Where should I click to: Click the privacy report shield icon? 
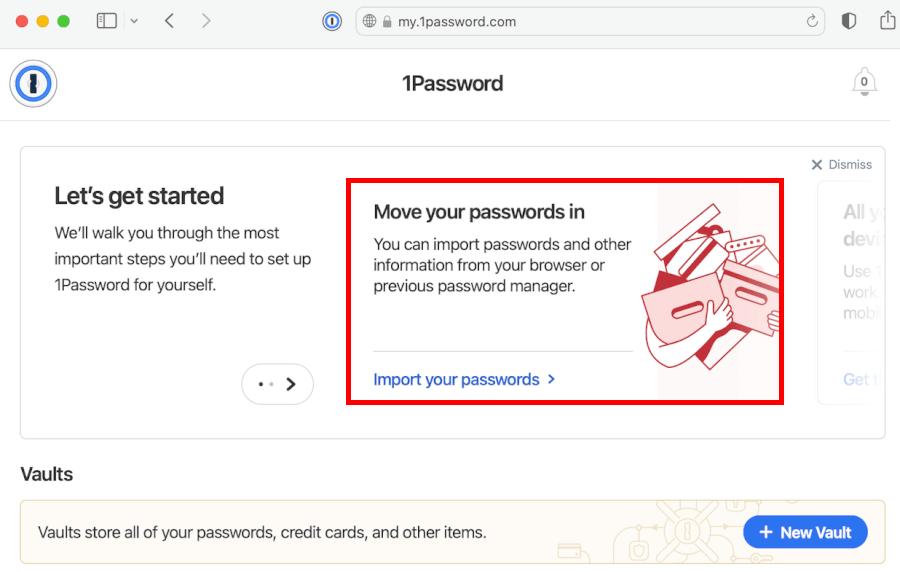pyautogui.click(x=849, y=21)
